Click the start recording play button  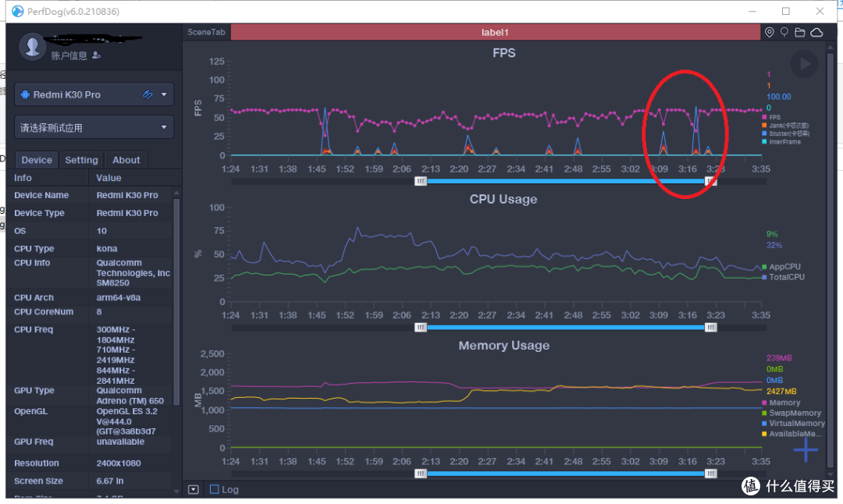[x=804, y=64]
